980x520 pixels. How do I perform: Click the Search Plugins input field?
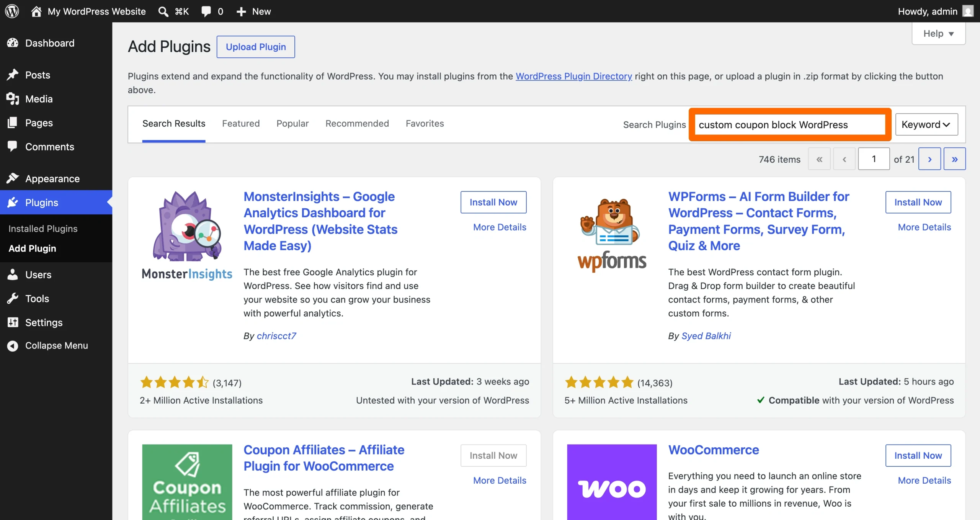click(790, 124)
